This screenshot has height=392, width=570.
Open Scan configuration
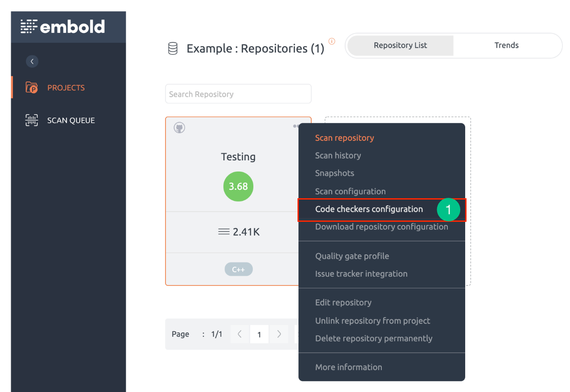point(351,191)
